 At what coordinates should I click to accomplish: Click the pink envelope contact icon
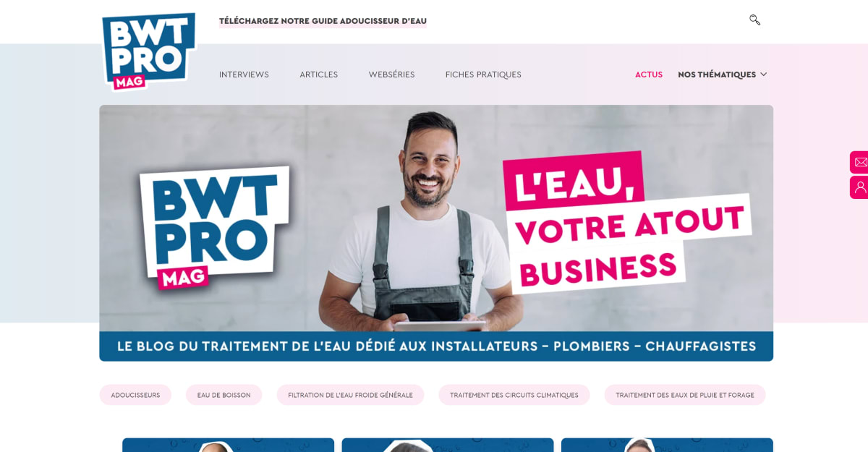point(859,162)
